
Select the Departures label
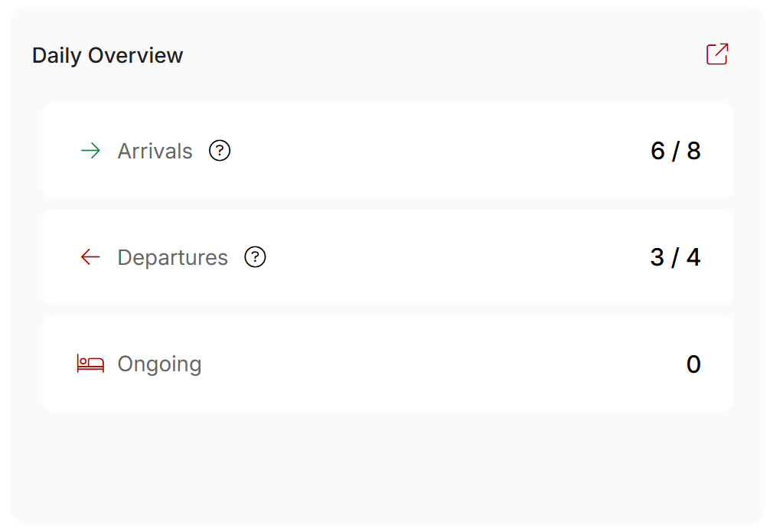[173, 258]
